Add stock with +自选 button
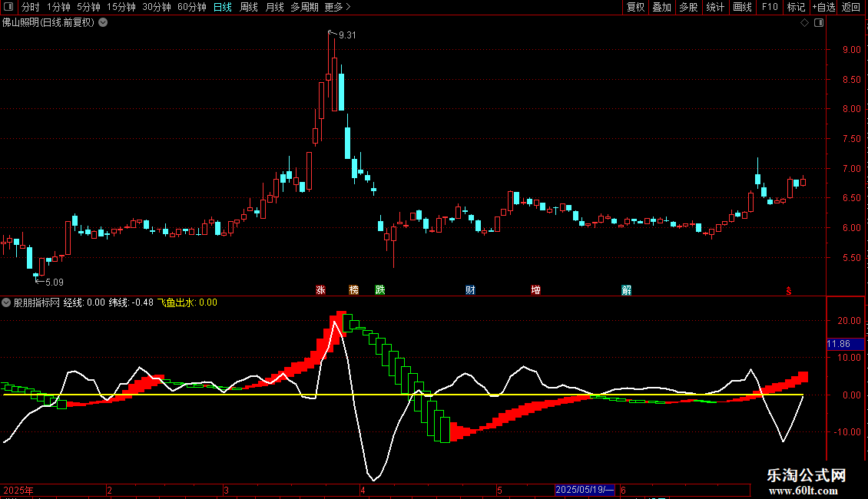The width and height of the screenshot is (868, 499). 823,7
